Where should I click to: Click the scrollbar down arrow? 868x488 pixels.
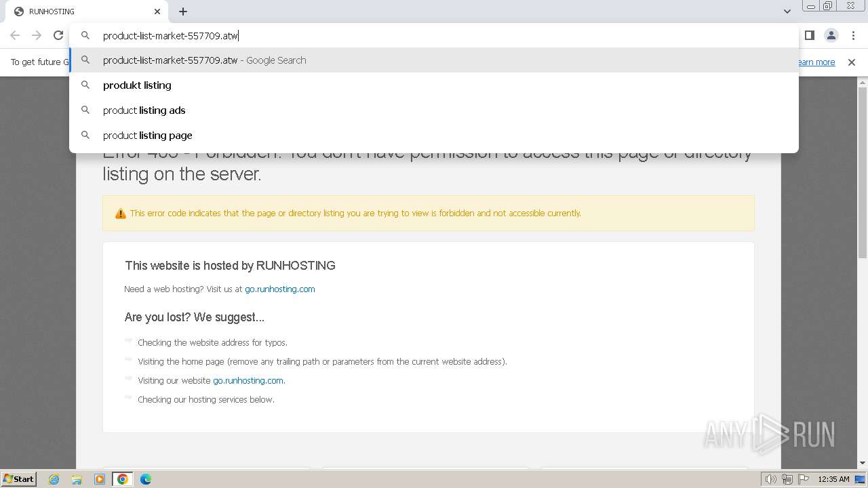click(863, 463)
